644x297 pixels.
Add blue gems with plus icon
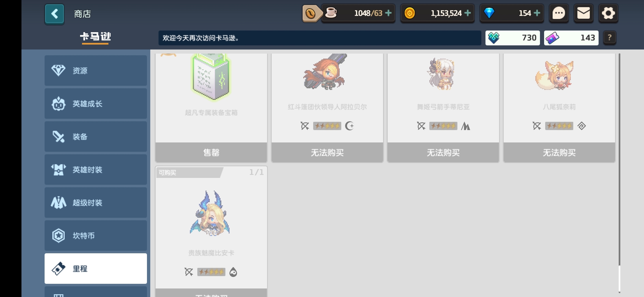tap(537, 13)
